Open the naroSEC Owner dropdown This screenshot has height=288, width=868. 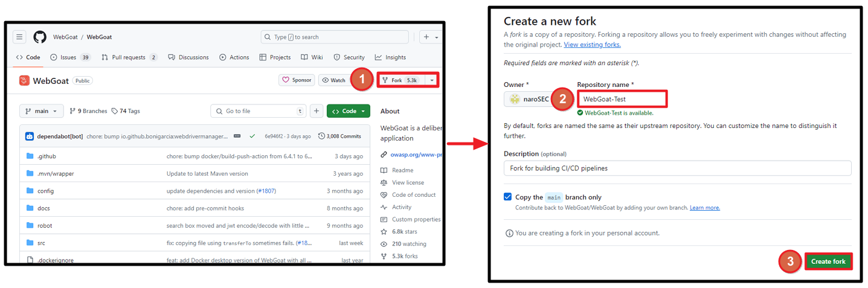click(529, 99)
